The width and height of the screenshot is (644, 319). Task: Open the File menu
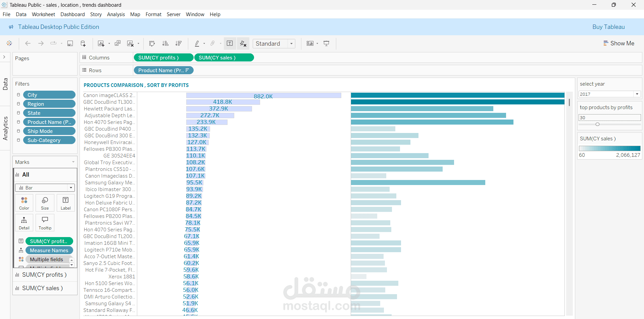coord(6,14)
